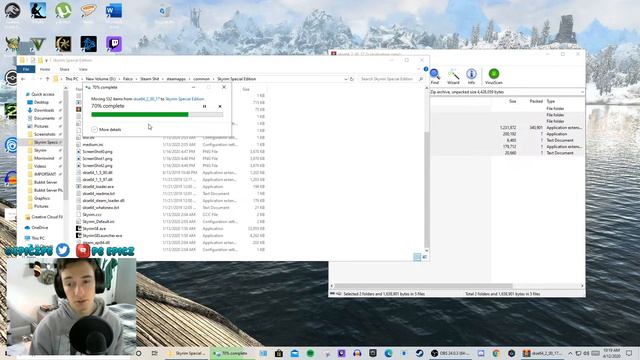Viewport: 640px width, 360px height.
Task: Go back in File Explorer
Action: point(23,79)
